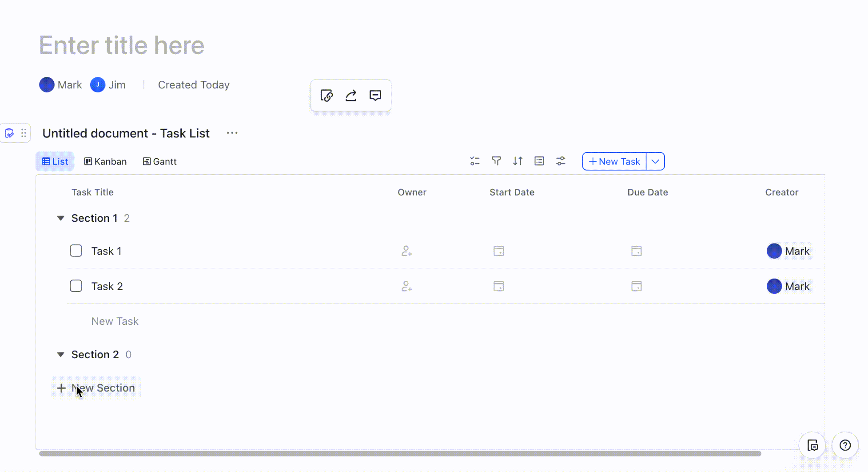
Task: Open the task list options via ellipsis menu
Action: 232,133
